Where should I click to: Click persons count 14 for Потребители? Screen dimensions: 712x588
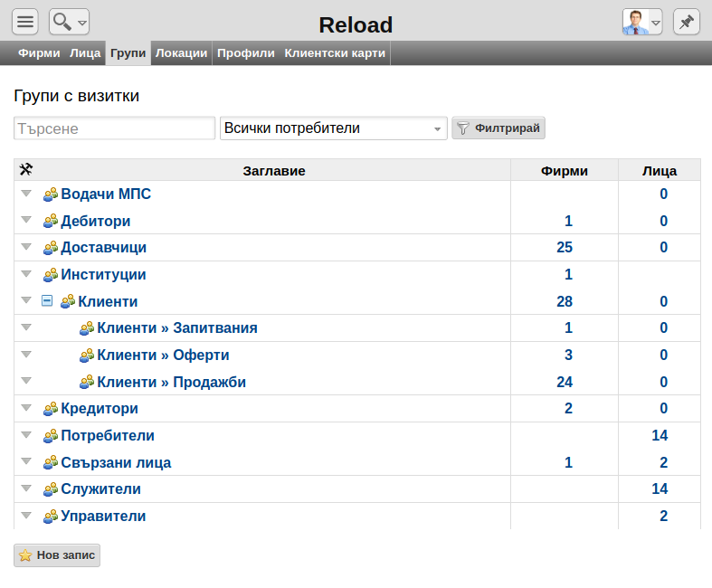click(660, 435)
